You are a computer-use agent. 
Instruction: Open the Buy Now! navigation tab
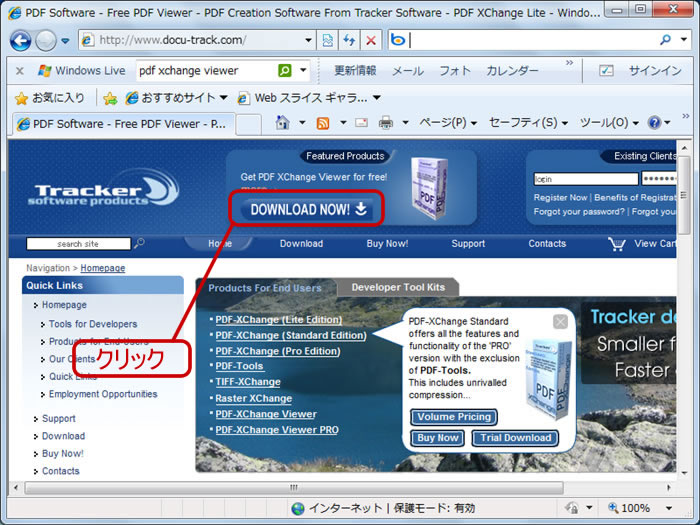(387, 244)
